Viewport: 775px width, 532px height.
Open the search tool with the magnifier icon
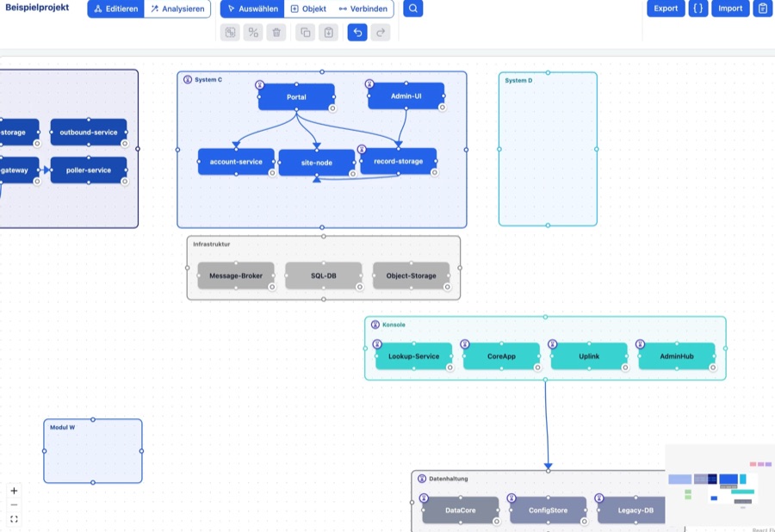coord(412,9)
